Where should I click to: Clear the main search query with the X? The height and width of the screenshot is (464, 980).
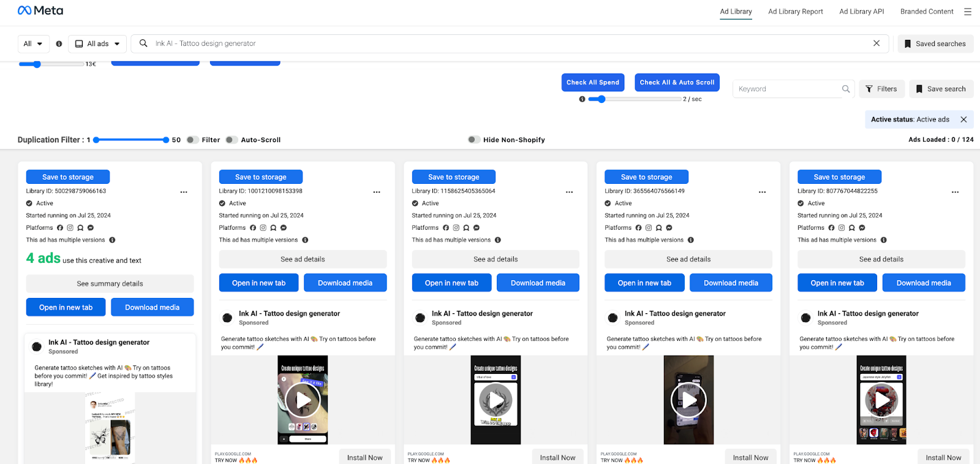tap(876, 44)
